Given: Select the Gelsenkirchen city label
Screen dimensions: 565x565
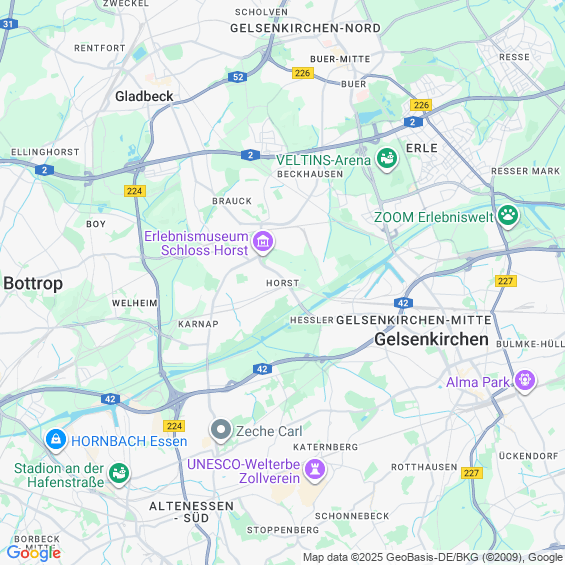Looking at the screenshot, I should [x=431, y=339].
